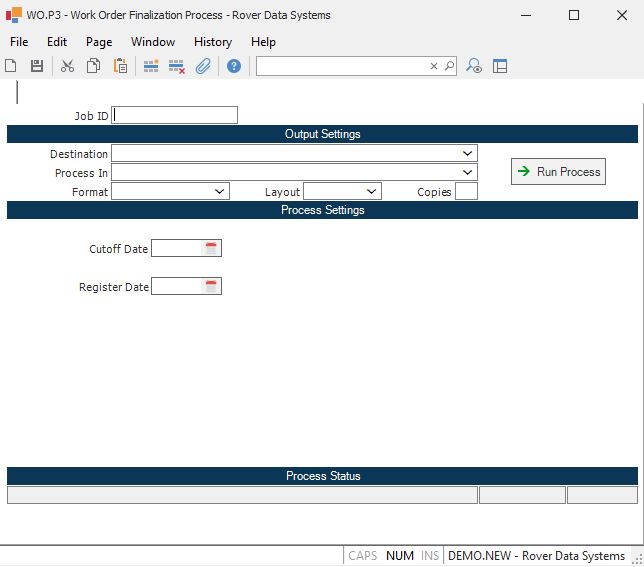Screen dimensions: 644x567
Task: Open the Format dropdown list
Action: [x=220, y=192]
